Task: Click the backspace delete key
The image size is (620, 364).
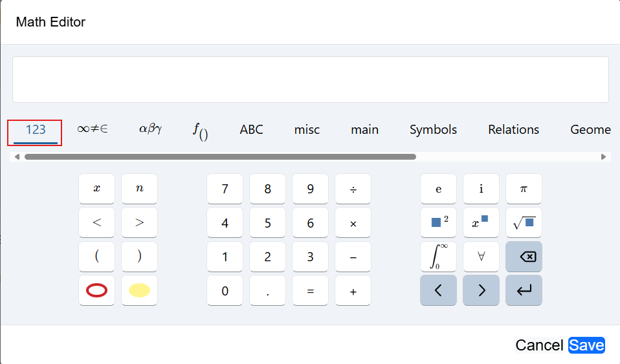Action: click(x=524, y=257)
